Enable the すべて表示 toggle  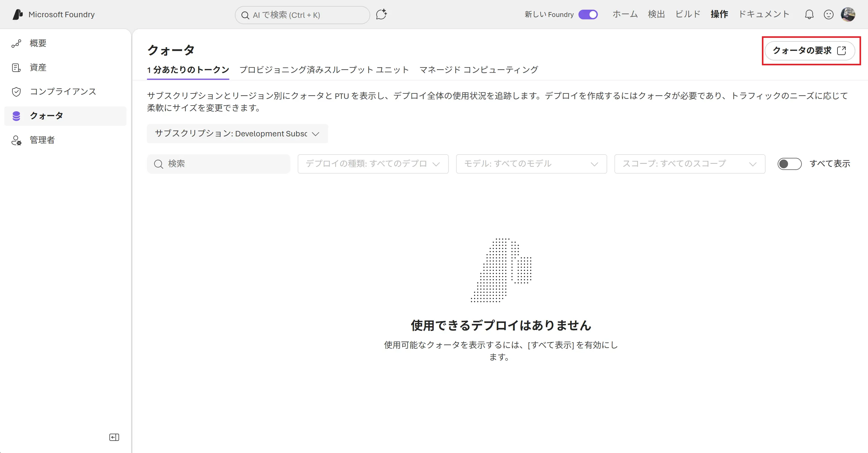pyautogui.click(x=789, y=164)
